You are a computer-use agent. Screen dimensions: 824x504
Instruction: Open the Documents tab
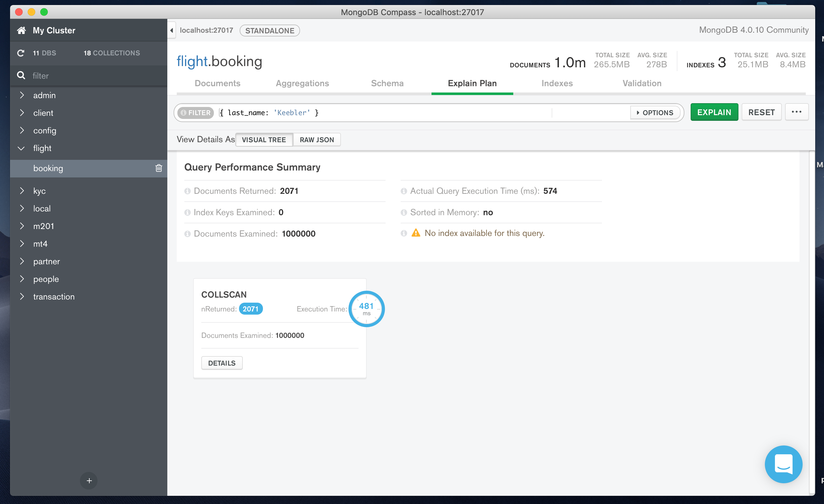point(217,83)
